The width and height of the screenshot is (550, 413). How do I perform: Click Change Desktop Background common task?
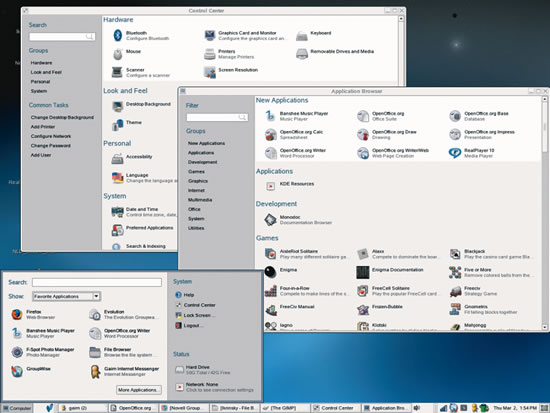[x=62, y=117]
